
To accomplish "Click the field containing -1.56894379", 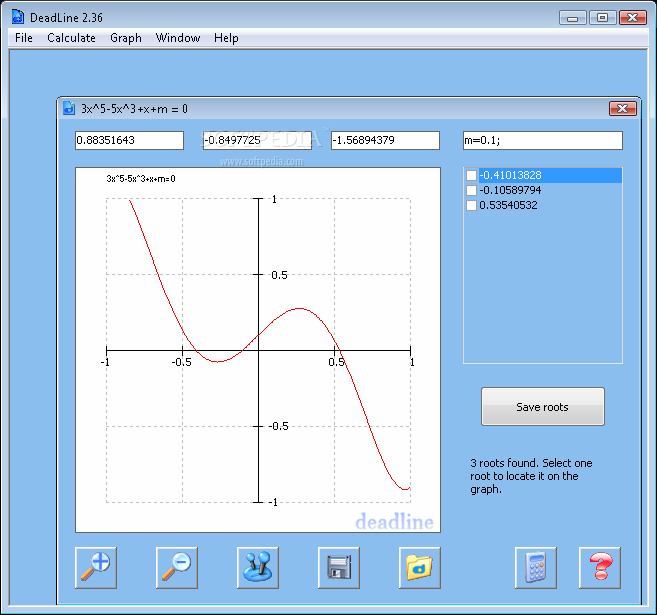I will (x=385, y=140).
